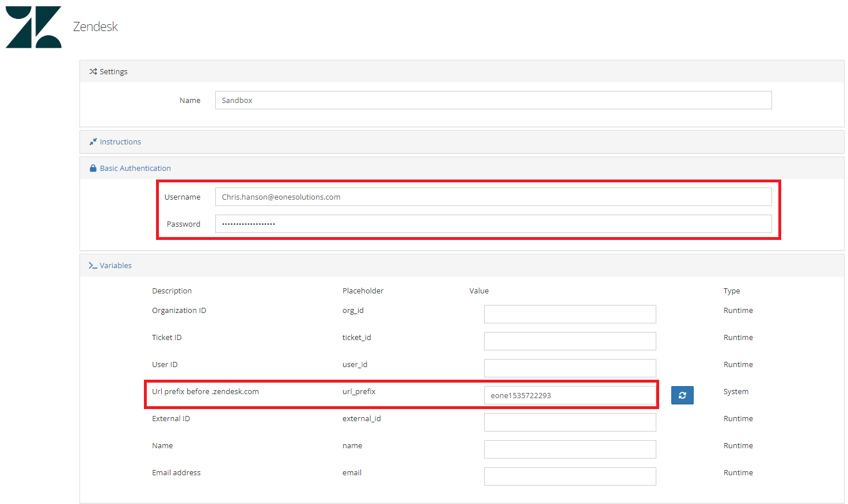Select the external_id placeholder text
848x504 pixels.
coord(362,419)
